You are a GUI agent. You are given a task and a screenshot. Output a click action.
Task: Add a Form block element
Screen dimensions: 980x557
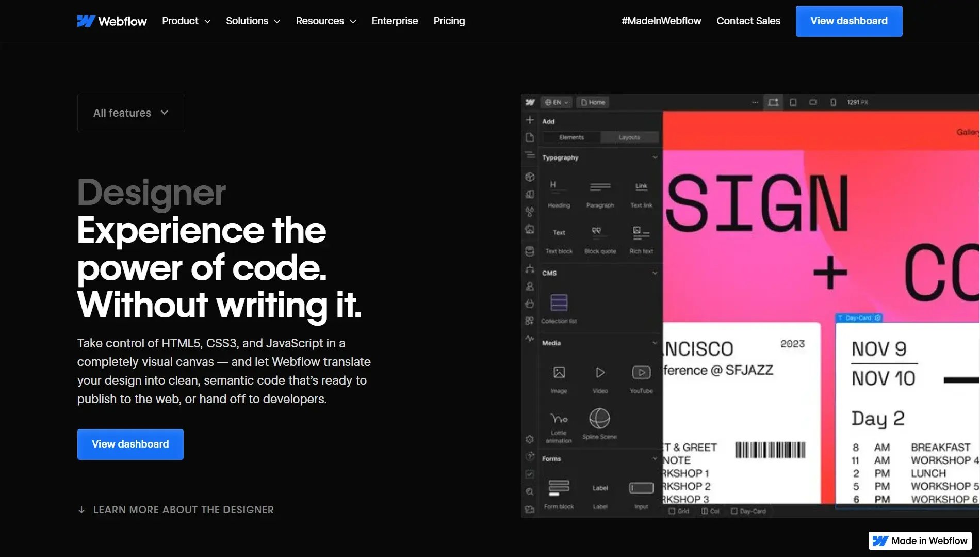pyautogui.click(x=559, y=495)
